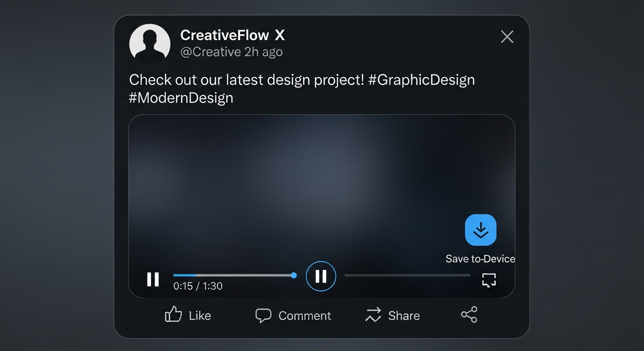The height and width of the screenshot is (351, 644).
Task: Open the Comment speech bubble icon
Action: coord(264,315)
